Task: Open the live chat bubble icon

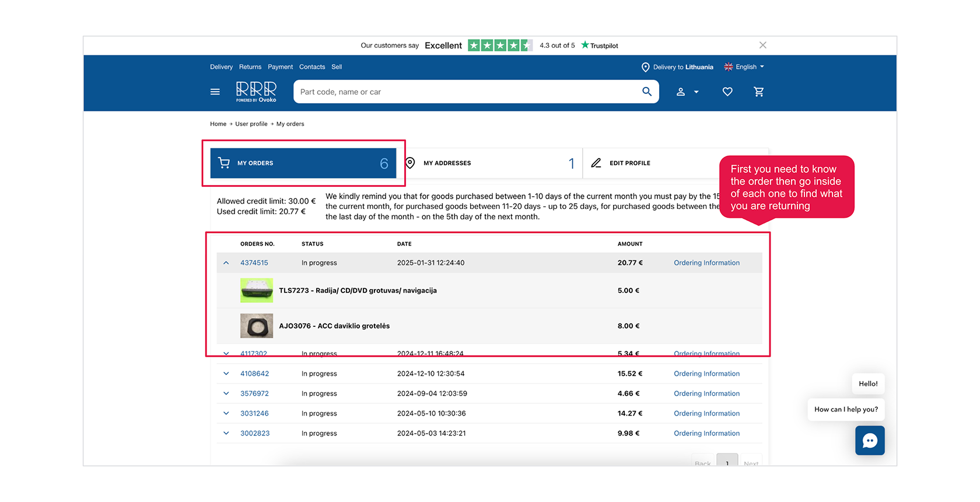Action: pyautogui.click(x=869, y=440)
